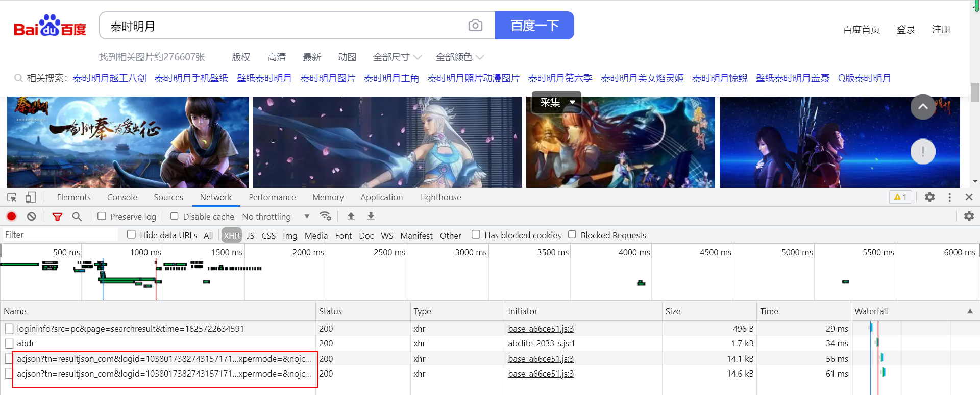Click the page vertical scrollbar thumb
The image size is (980, 395).
pos(975,92)
